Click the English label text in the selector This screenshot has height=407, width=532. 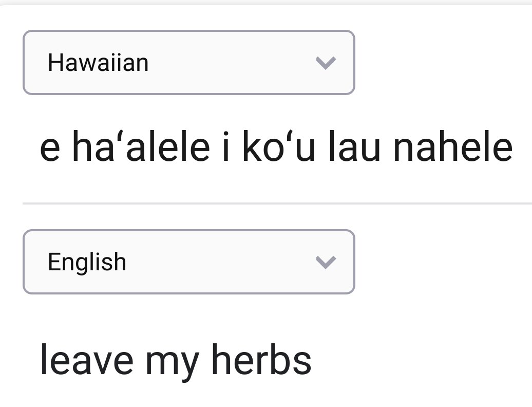click(x=87, y=262)
